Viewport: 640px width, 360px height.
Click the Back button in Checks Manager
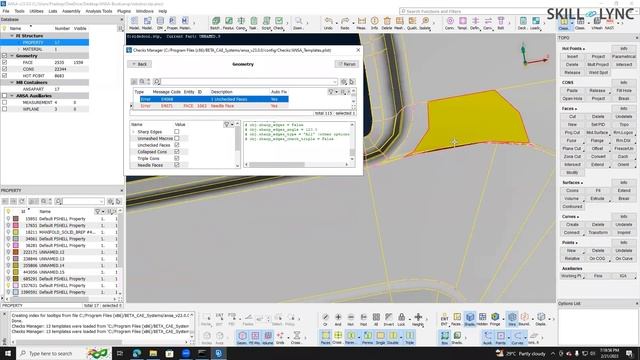(140, 64)
